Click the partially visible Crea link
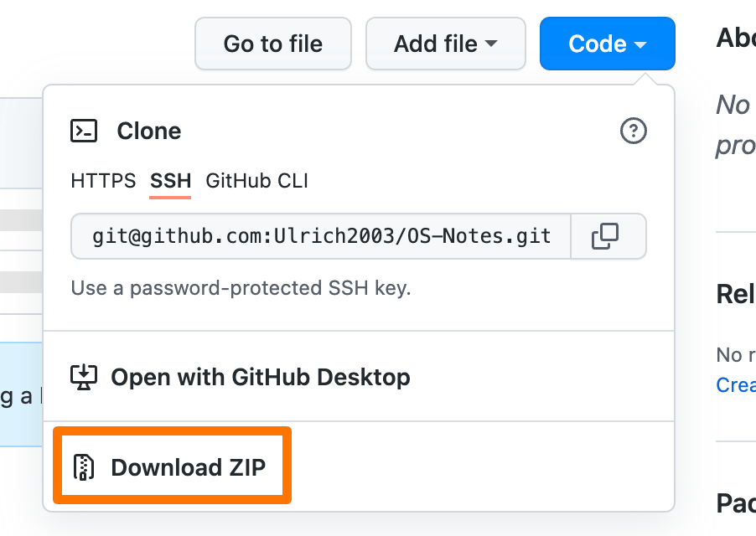756x536 pixels. (736, 384)
